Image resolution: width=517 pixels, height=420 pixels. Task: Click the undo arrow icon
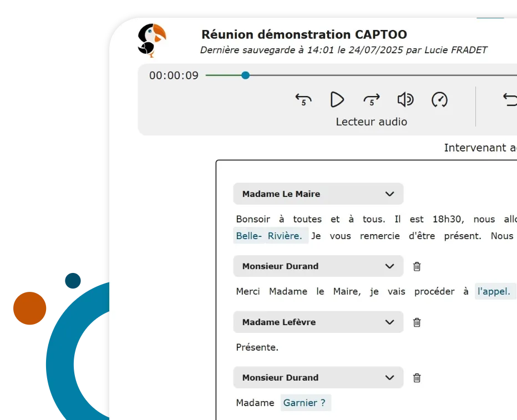coord(509,100)
